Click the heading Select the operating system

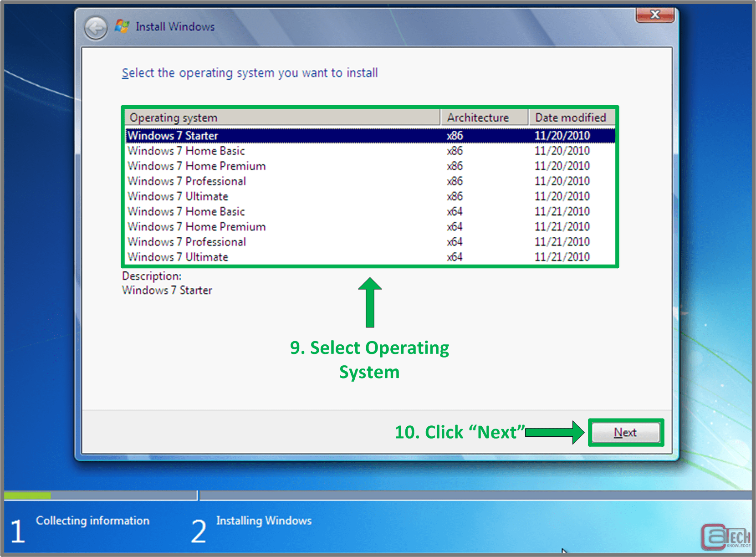(x=250, y=73)
